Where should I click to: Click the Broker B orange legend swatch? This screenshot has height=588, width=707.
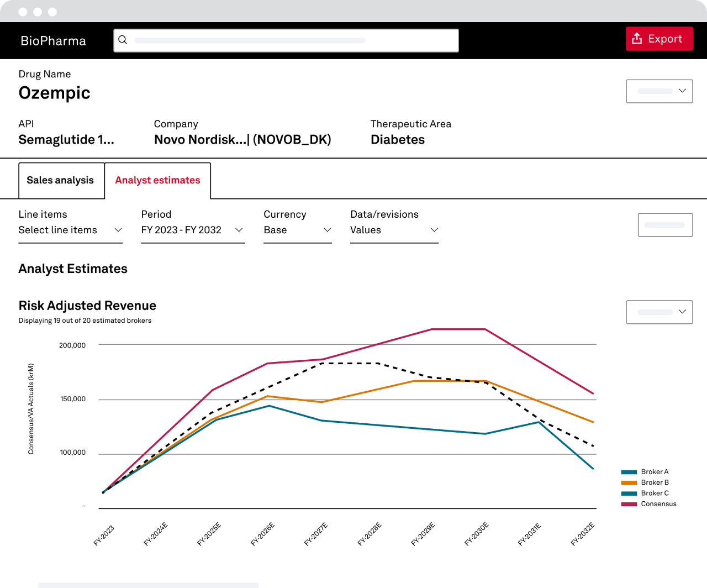(629, 482)
